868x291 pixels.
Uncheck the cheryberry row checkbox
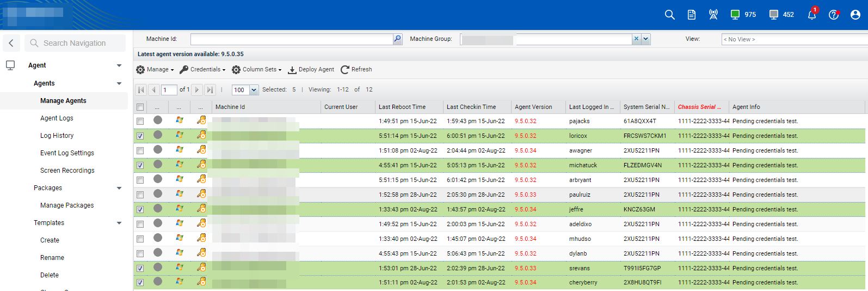140,283
